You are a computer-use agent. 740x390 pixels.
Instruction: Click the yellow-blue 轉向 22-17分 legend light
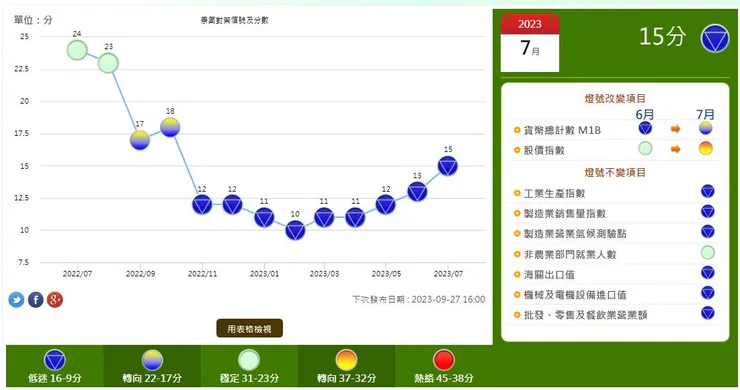[152, 360]
